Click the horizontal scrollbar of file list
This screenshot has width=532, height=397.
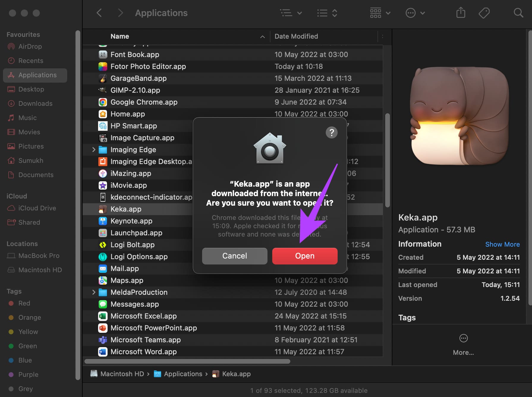[187, 361]
